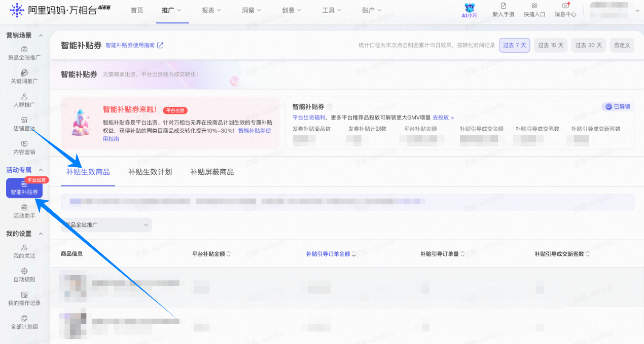The width and height of the screenshot is (644, 344).
Task: Click the 补贴引导成交笔数 metric label
Action: [538, 129]
